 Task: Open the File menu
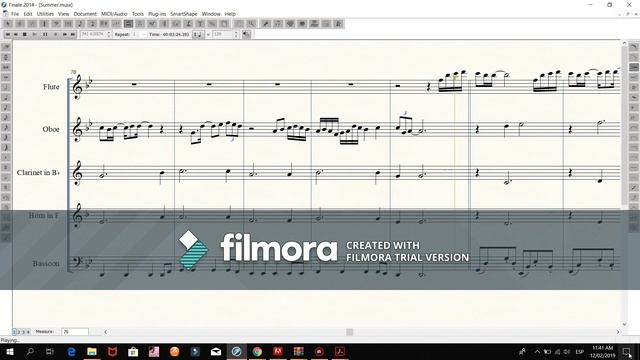coord(15,14)
